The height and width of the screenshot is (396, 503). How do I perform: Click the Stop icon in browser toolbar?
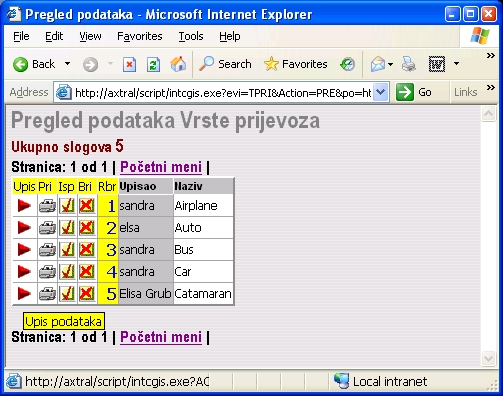pyautogui.click(x=129, y=64)
